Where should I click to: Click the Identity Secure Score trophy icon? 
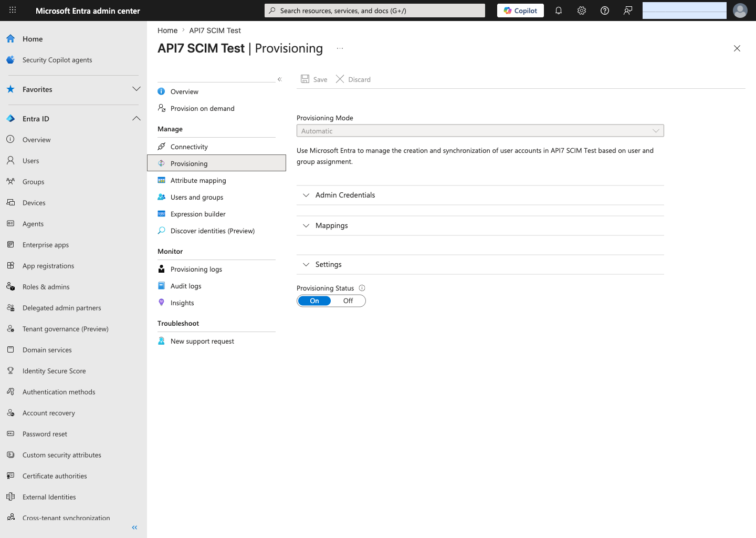[10, 370]
